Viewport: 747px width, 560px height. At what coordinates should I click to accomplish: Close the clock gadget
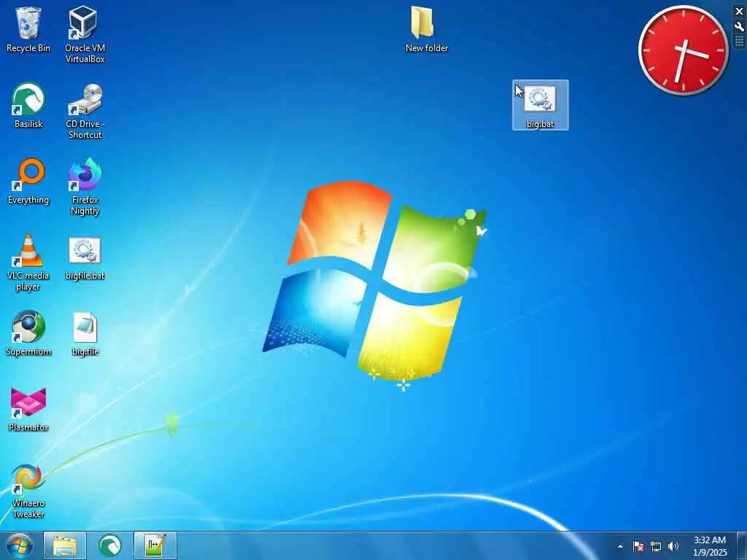740,11
